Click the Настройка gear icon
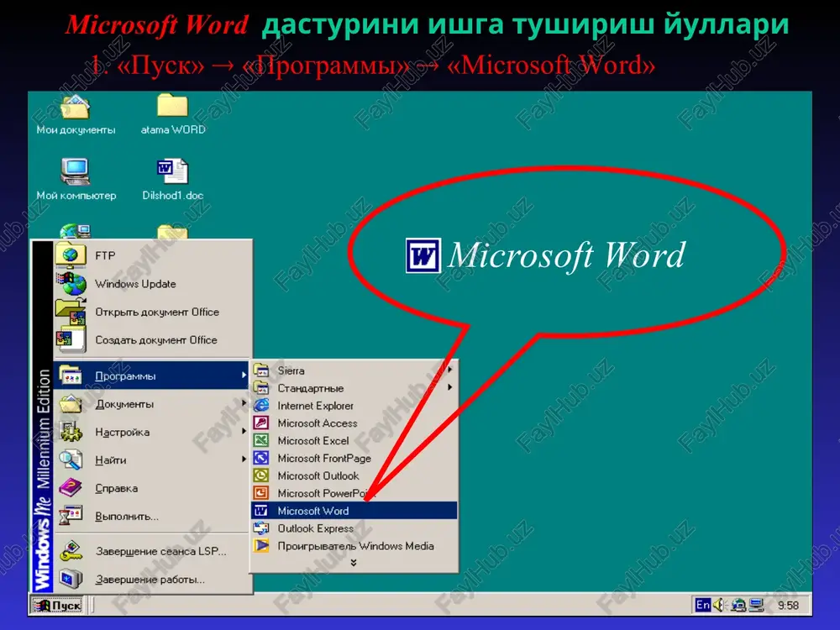 tap(71, 431)
